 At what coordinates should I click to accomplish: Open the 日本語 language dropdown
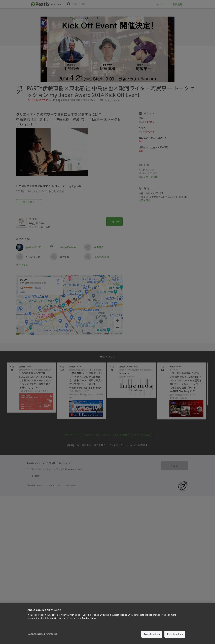click(34, 476)
